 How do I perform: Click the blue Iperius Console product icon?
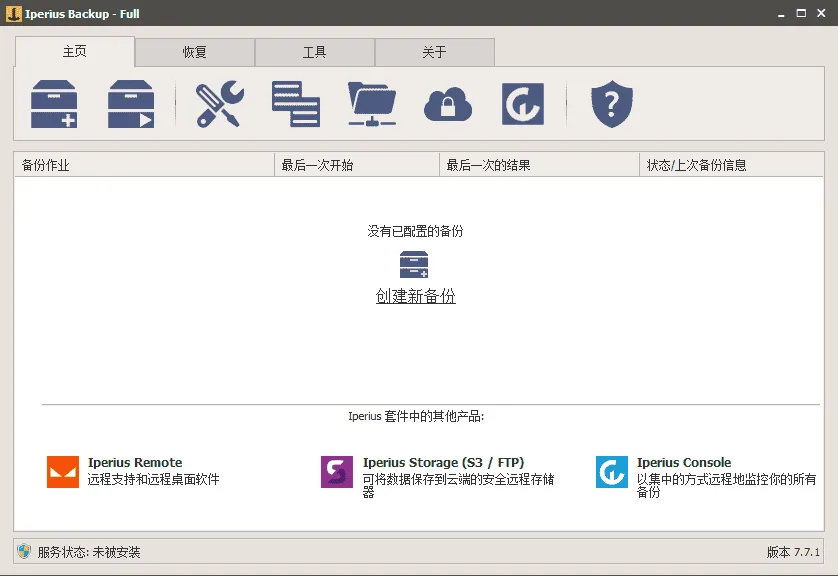click(611, 471)
